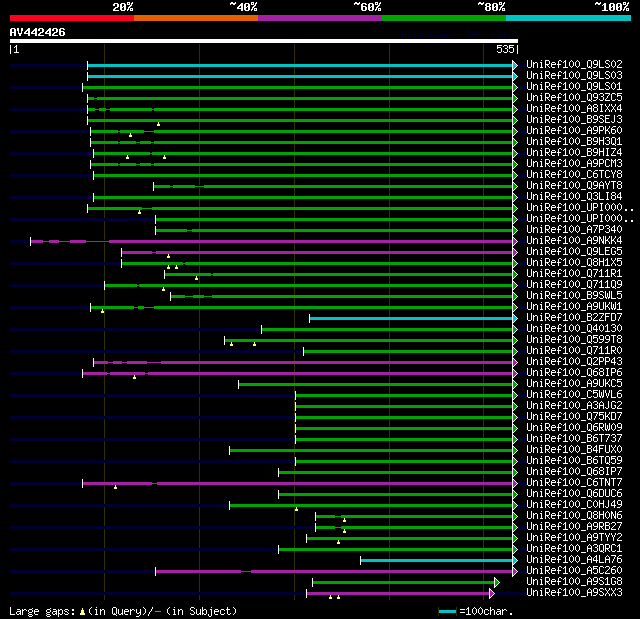This screenshot has width=640, height=619.
Task: Click the UniRef100_Q93ZC5 label
Action: (574, 98)
